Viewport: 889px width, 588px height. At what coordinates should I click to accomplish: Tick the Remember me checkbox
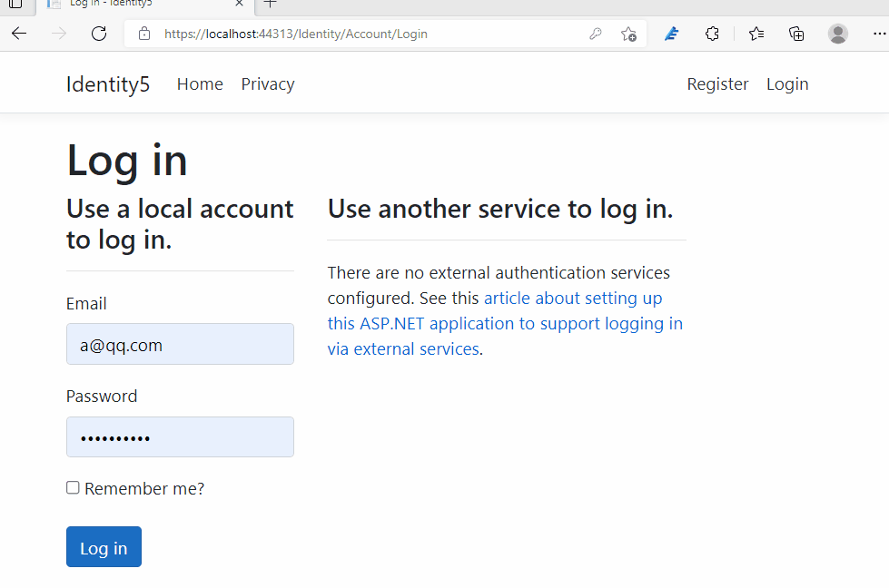tap(73, 488)
